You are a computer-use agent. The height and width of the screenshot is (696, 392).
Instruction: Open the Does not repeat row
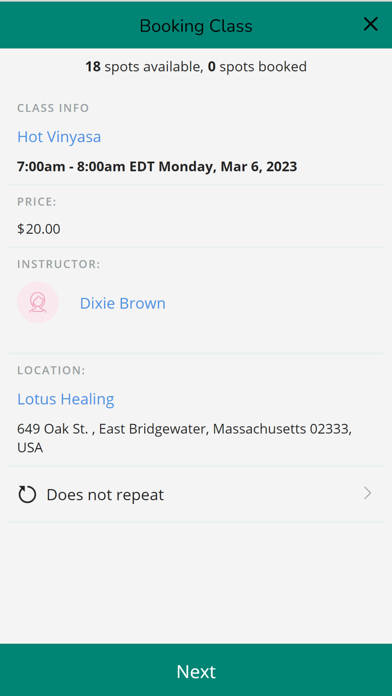(196, 494)
